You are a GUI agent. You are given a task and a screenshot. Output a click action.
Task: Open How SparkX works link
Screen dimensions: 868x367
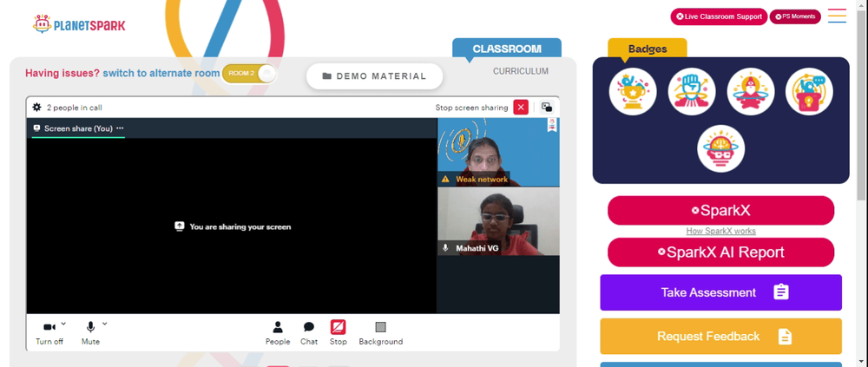tap(720, 232)
